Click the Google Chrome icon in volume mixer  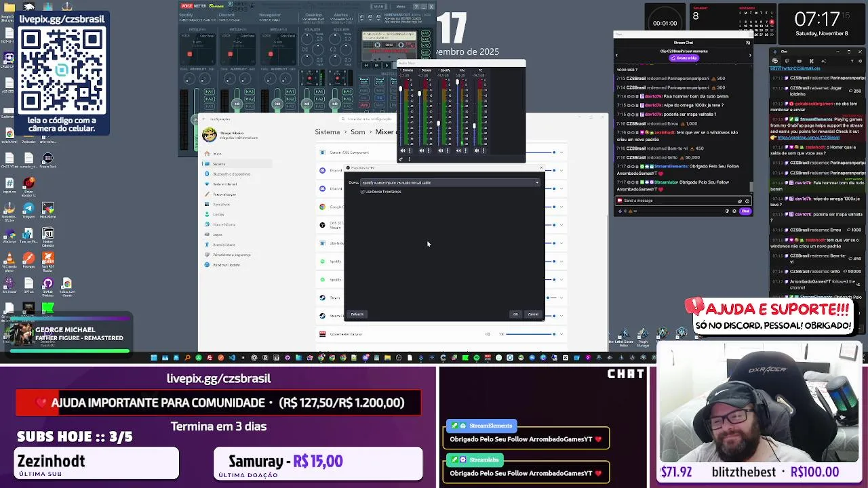pyautogui.click(x=322, y=207)
